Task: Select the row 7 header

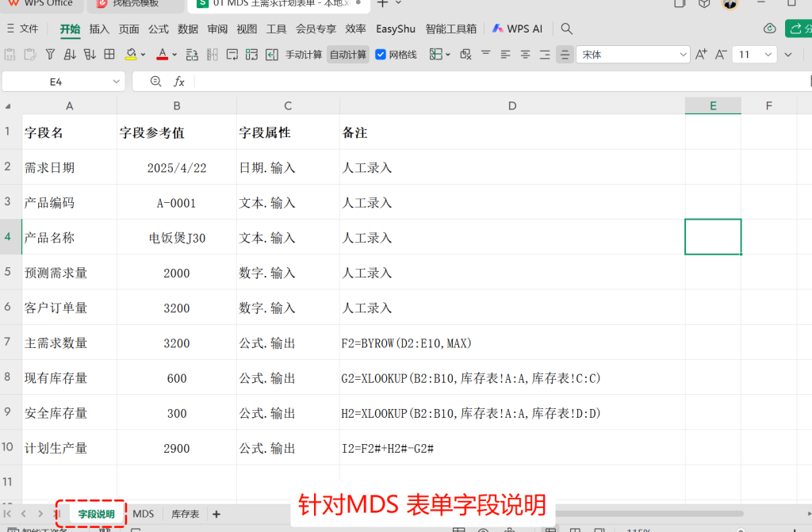Action: [x=7, y=342]
